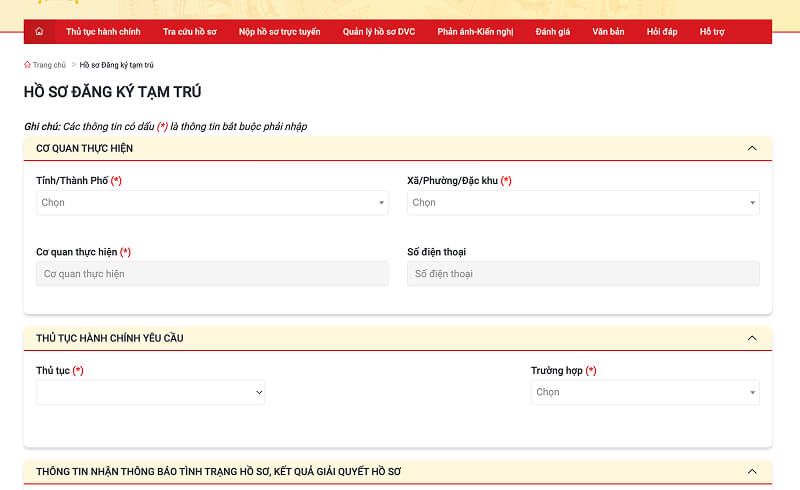Image resolution: width=800 pixels, height=490 pixels.
Task: Open the Trường hợp dropdown
Action: (x=645, y=393)
